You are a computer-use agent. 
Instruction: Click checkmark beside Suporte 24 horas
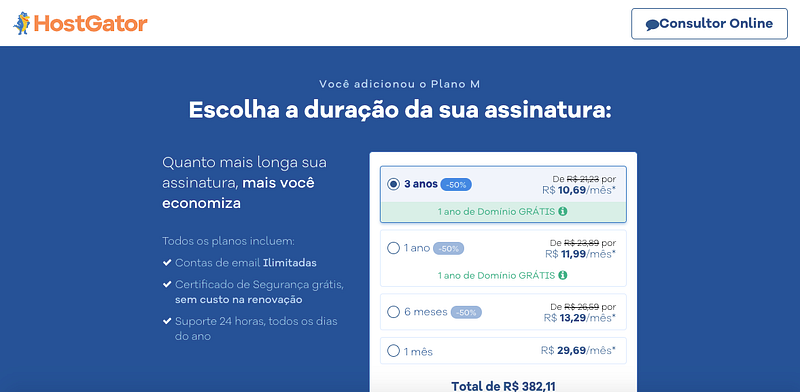click(166, 321)
